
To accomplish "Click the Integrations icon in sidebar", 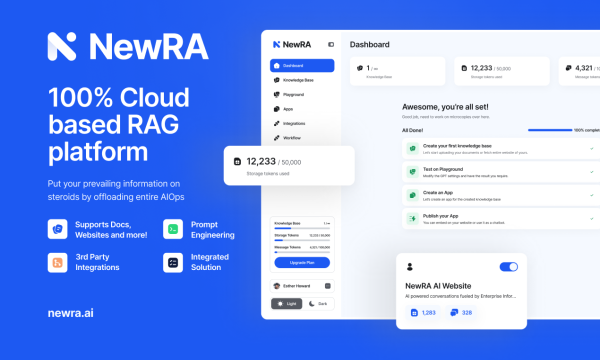I will [x=277, y=123].
